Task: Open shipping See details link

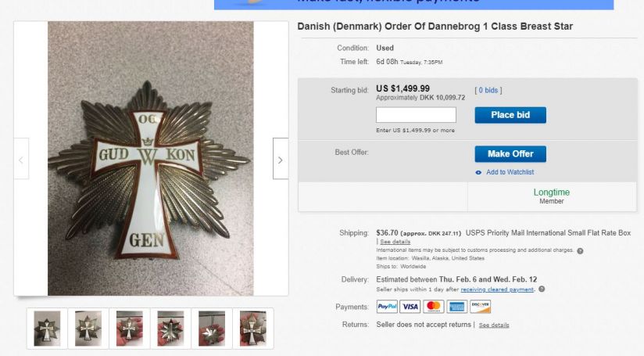Action: [x=395, y=242]
